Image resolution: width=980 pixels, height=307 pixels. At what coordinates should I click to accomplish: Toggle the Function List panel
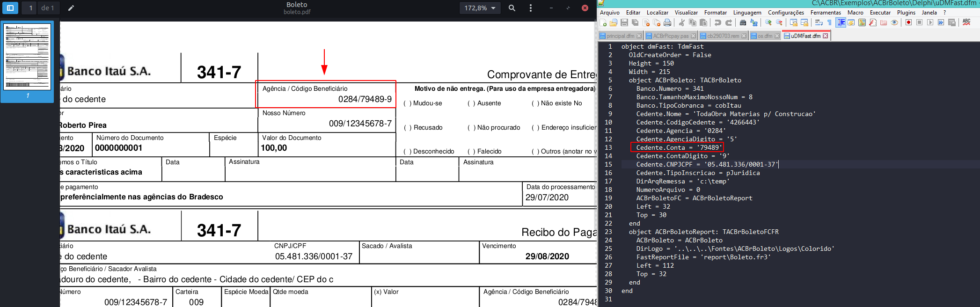click(x=873, y=22)
